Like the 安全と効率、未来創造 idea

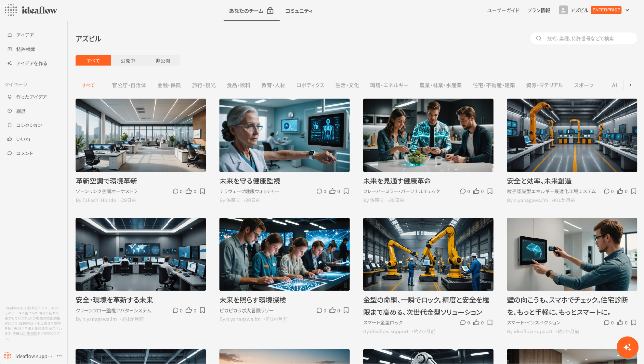pyautogui.click(x=620, y=191)
